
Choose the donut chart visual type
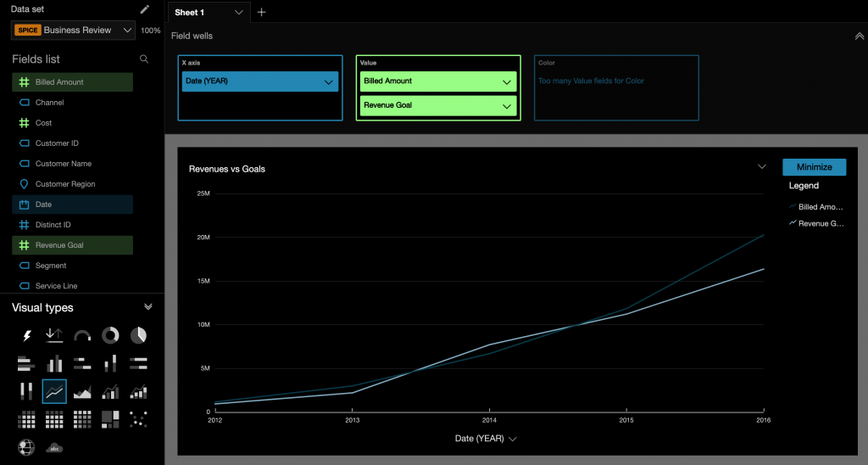tap(110, 336)
